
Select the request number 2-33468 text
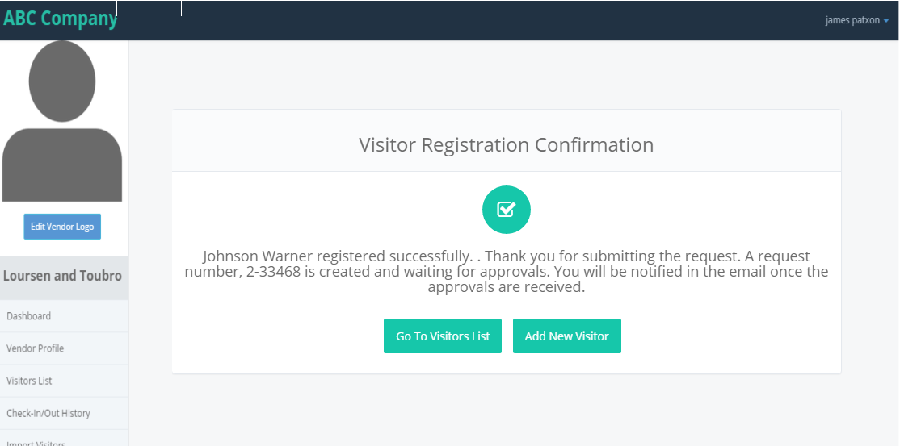click(273, 272)
